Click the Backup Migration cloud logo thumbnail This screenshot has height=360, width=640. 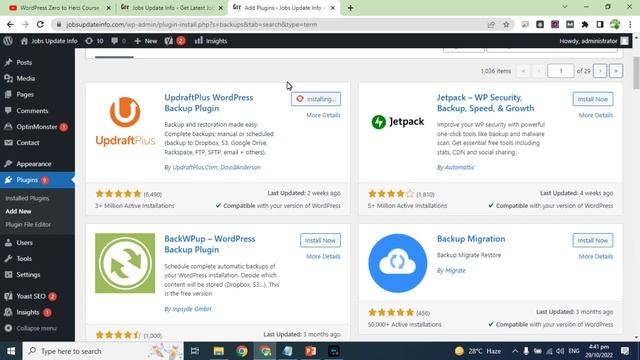tap(398, 263)
